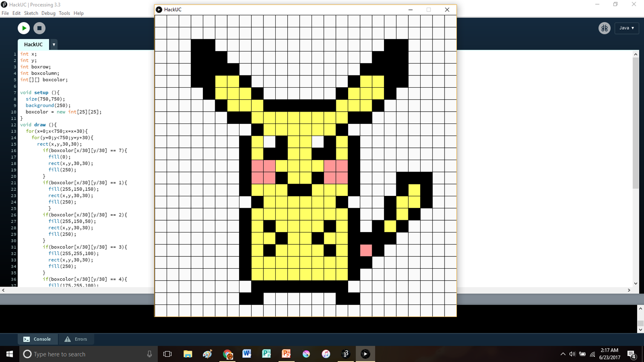Click the code line 'void draw (){'
644x362 pixels.
click(38, 125)
